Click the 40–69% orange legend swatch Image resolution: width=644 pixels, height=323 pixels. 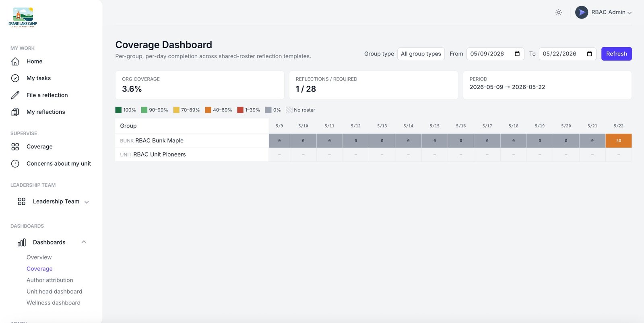click(x=208, y=110)
